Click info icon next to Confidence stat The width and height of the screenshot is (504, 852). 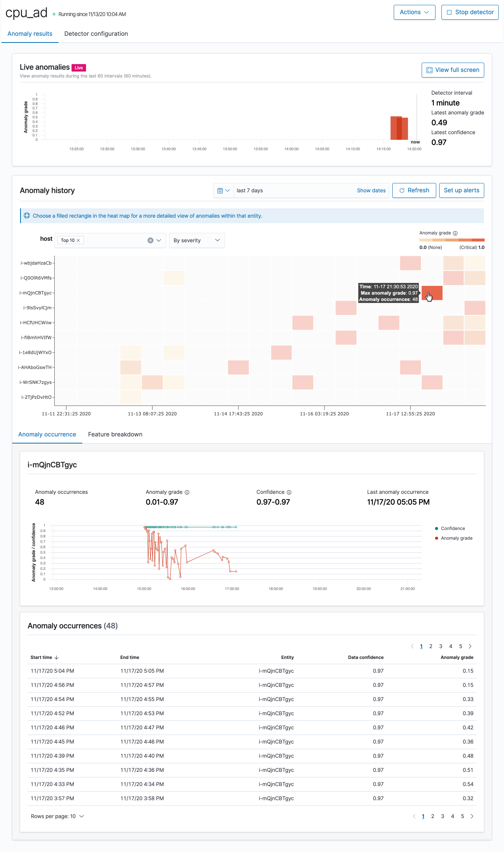click(x=289, y=492)
